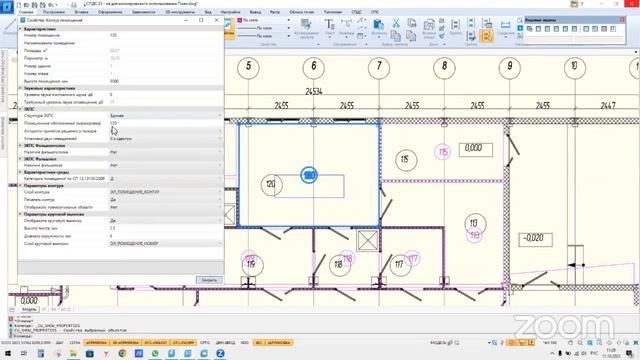The image size is (640, 360).
Task: Toggle ОРТО mode in status bar
Action: point(205,342)
